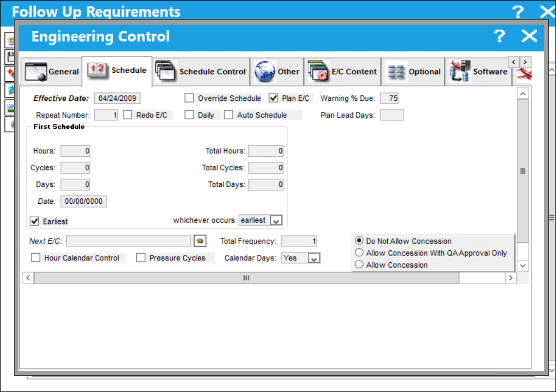The width and height of the screenshot is (556, 392).
Task: Click the Follow Up Requirements help icon
Action: coord(518,11)
